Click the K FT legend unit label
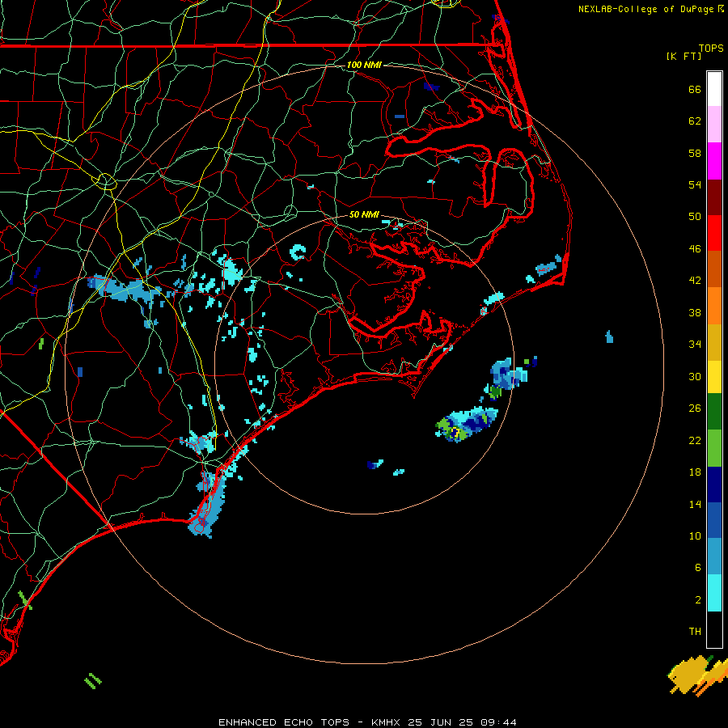Viewport: 728px width, 728px height. point(684,56)
